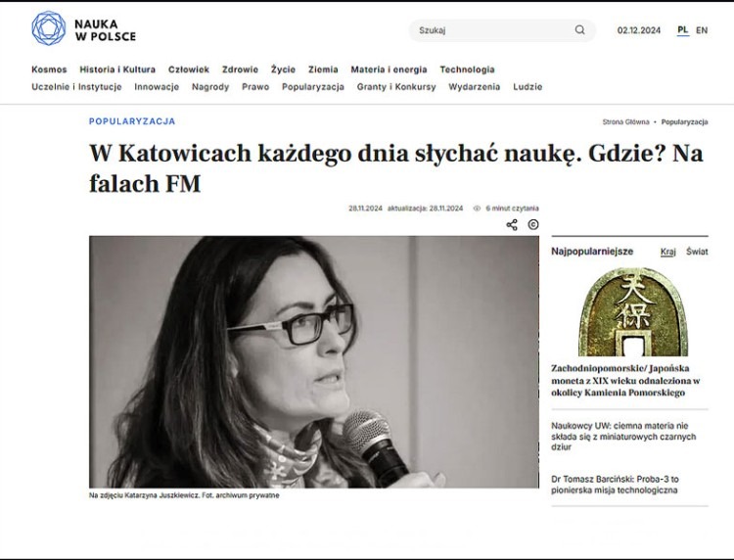Switch language to EN

pos(702,30)
